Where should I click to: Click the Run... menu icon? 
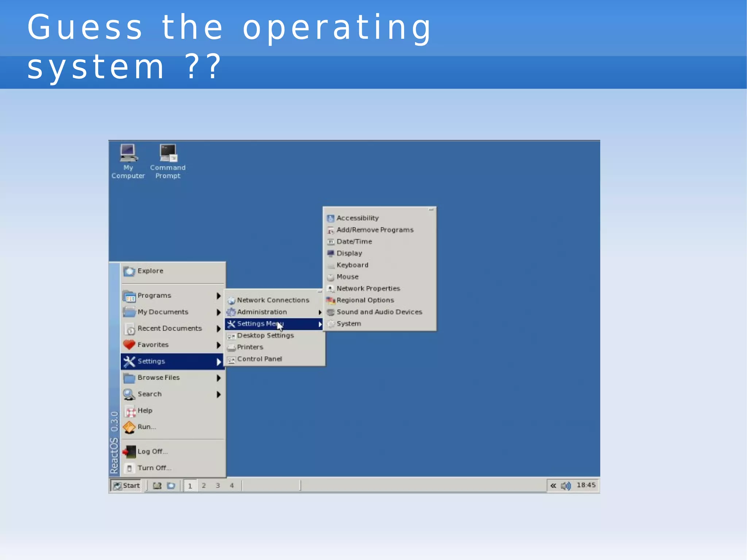[x=129, y=427]
